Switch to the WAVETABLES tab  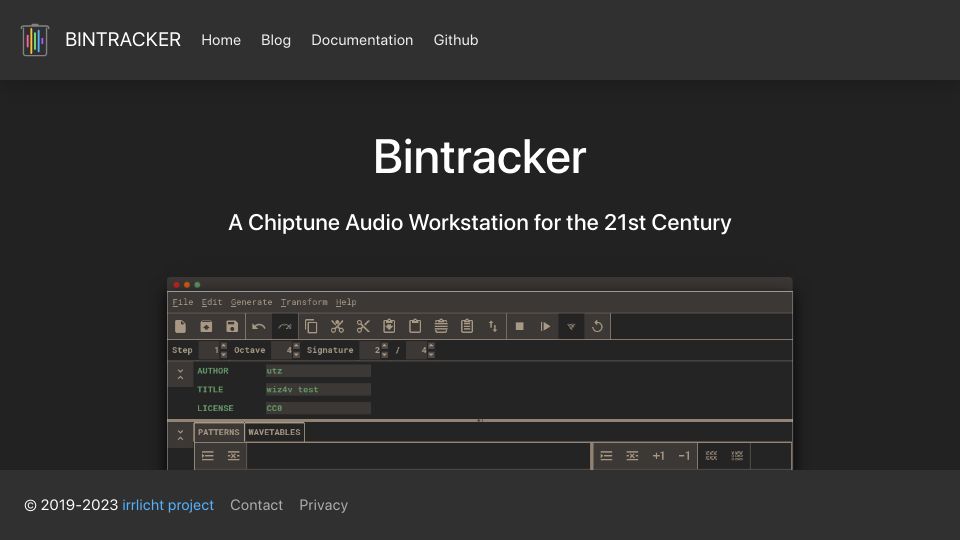(x=274, y=432)
